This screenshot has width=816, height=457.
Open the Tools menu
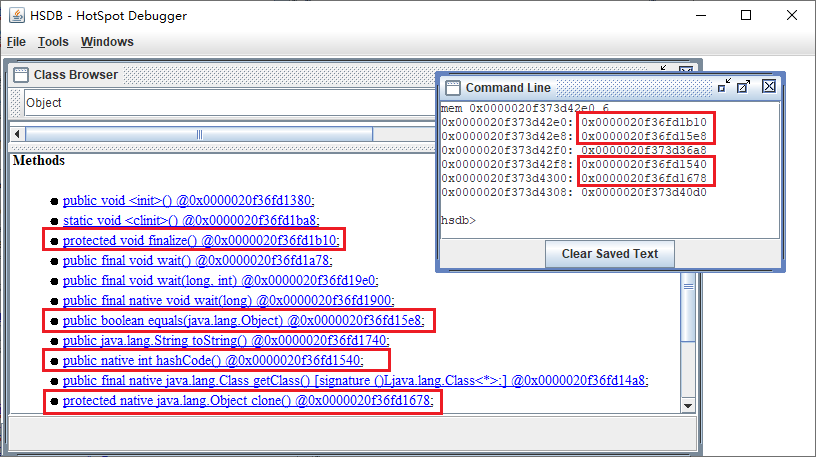(x=53, y=42)
